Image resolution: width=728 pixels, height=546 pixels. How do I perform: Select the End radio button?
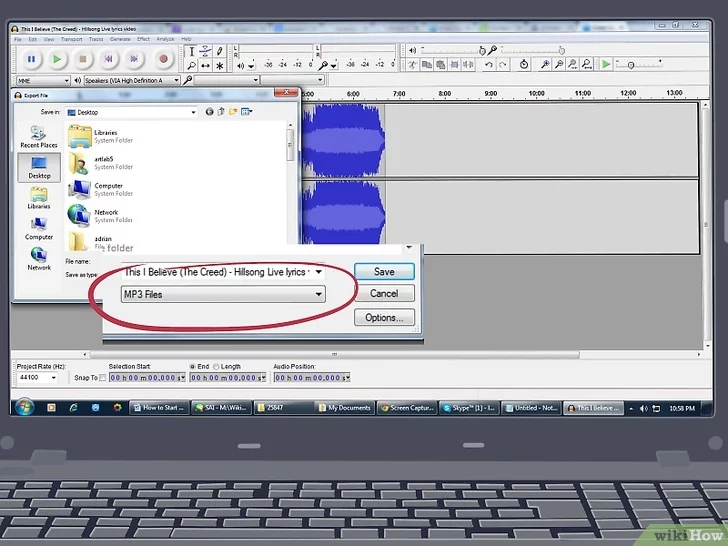pyautogui.click(x=193, y=367)
